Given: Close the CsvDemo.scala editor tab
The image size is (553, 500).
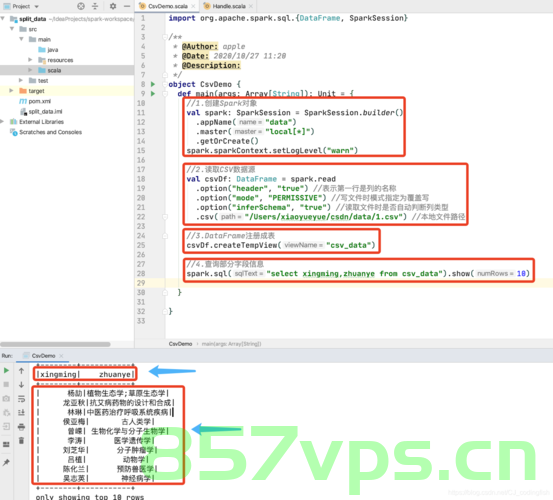Looking at the screenshot, I should click(193, 6).
